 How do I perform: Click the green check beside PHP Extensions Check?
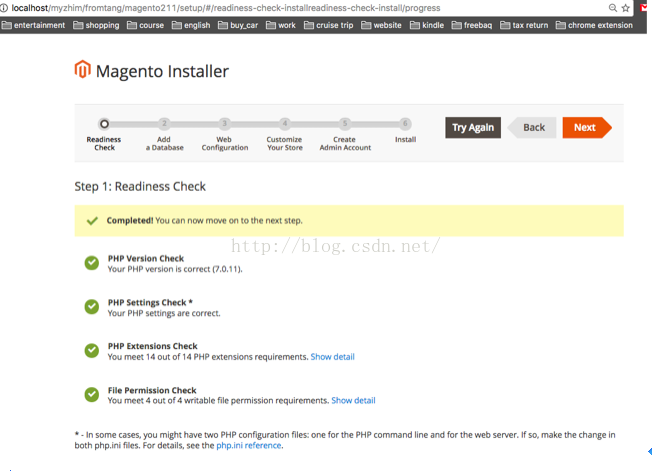(92, 351)
